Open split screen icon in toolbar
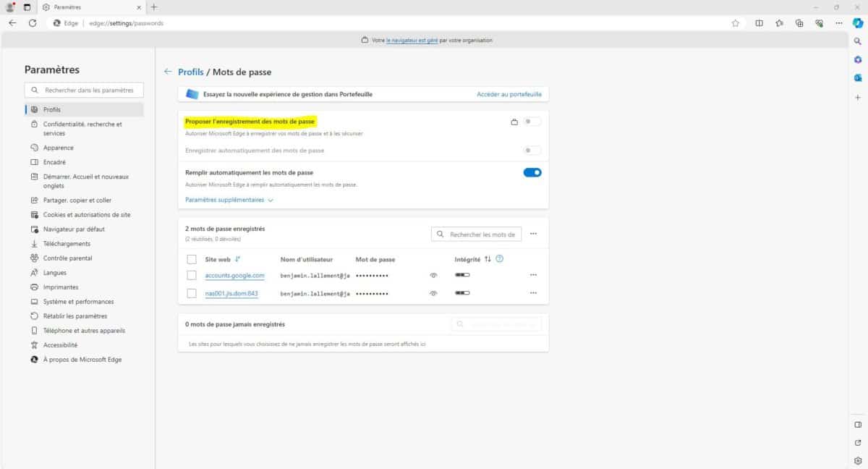This screenshot has width=868, height=469. 759,23
